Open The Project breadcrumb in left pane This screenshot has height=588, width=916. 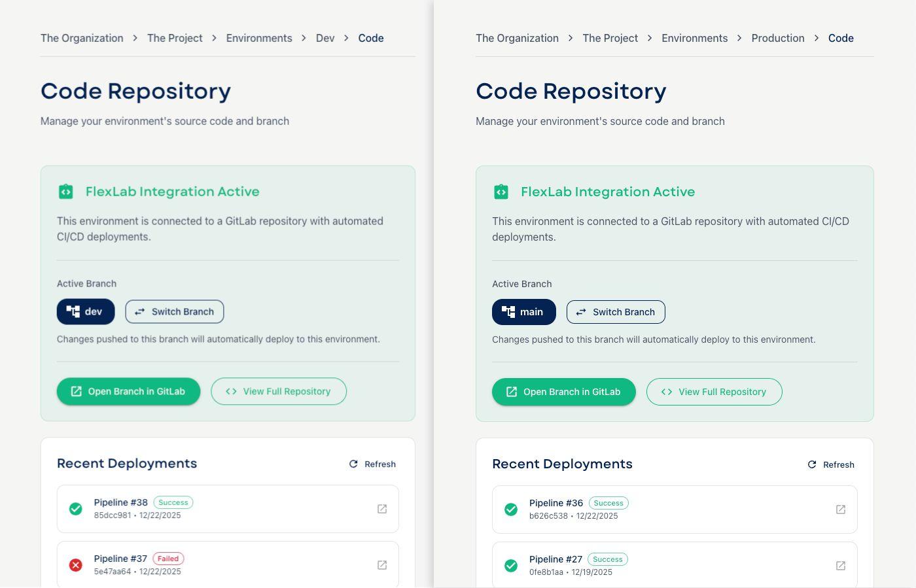175,38
